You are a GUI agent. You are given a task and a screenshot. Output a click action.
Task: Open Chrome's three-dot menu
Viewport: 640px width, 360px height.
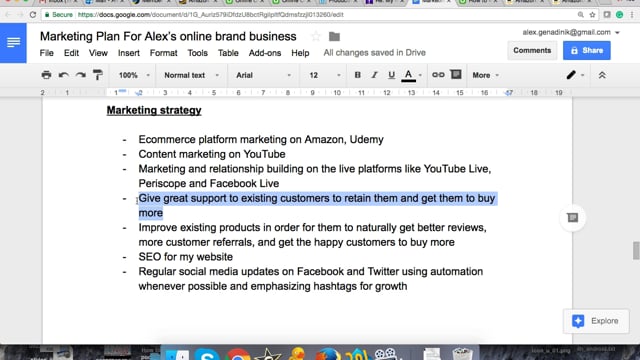[x=632, y=15]
